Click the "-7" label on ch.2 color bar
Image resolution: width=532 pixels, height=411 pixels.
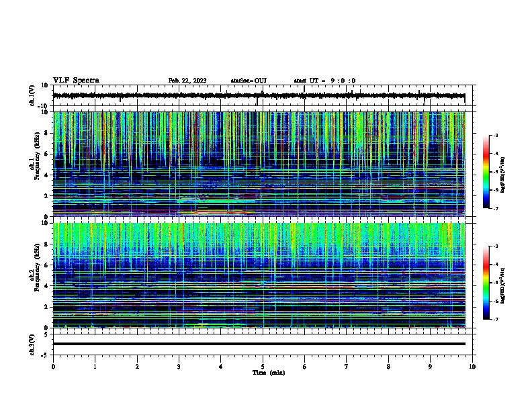496,320
